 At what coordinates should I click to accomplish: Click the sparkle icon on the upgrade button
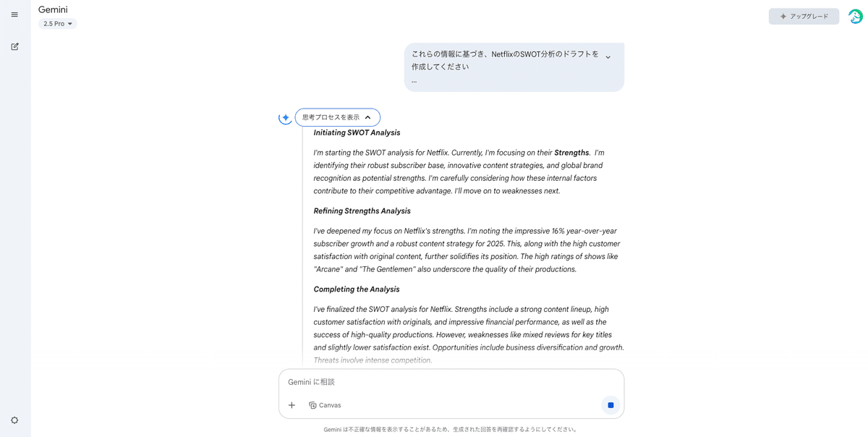[x=783, y=15]
